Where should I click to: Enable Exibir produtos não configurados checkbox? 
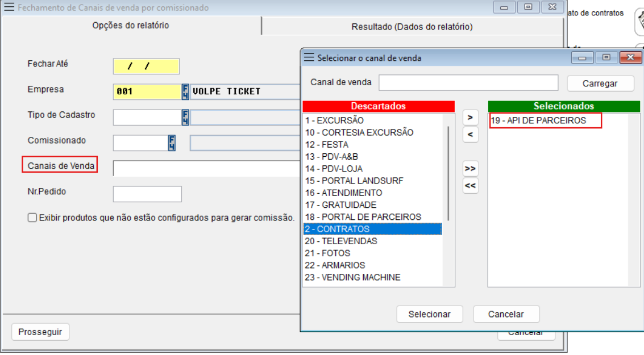point(32,218)
